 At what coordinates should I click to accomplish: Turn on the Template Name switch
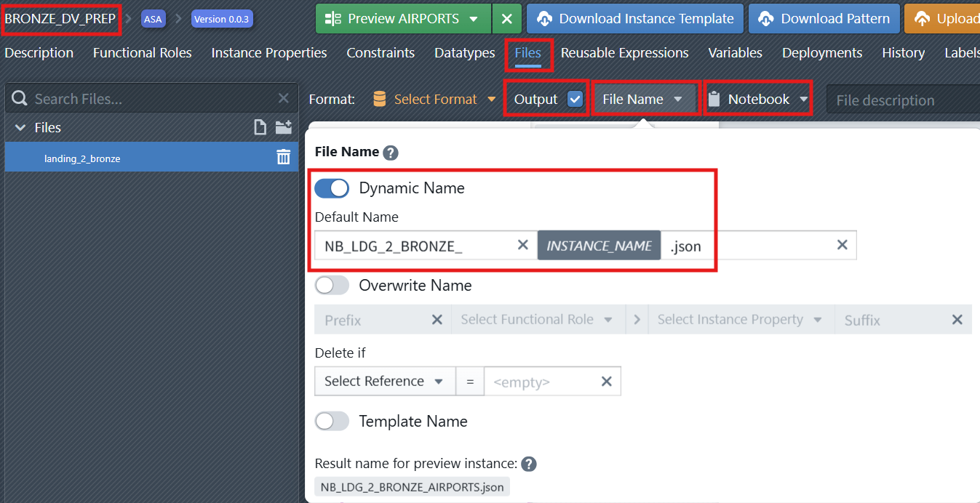click(332, 421)
